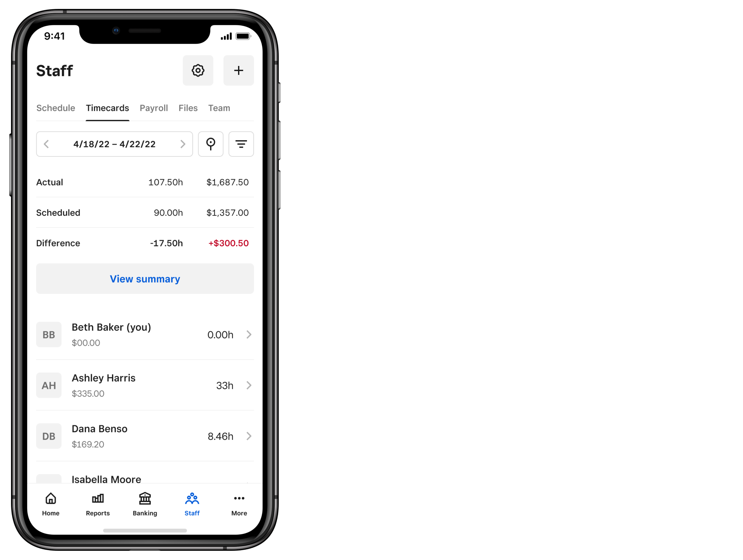Open the settings gear icon
The width and height of the screenshot is (743, 560).
pos(198,70)
